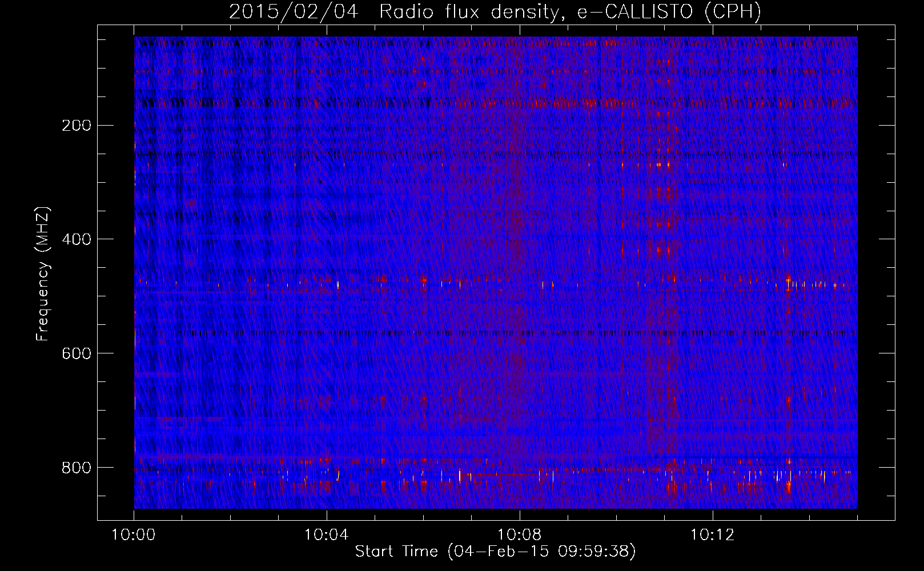Click the "Start Time (04-Feb-15 09:59:38)" axis label
Screen dimensions: 924x571
(x=495, y=552)
